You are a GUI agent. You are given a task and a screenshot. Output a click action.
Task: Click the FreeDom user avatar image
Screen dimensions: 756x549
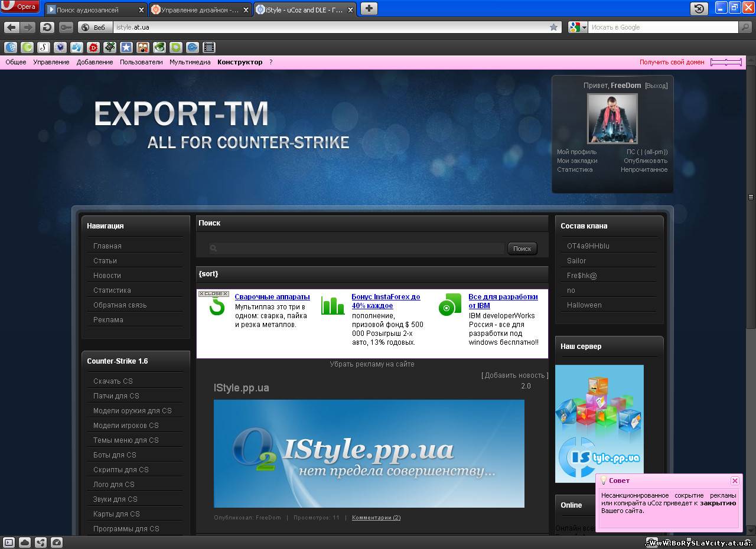click(612, 119)
